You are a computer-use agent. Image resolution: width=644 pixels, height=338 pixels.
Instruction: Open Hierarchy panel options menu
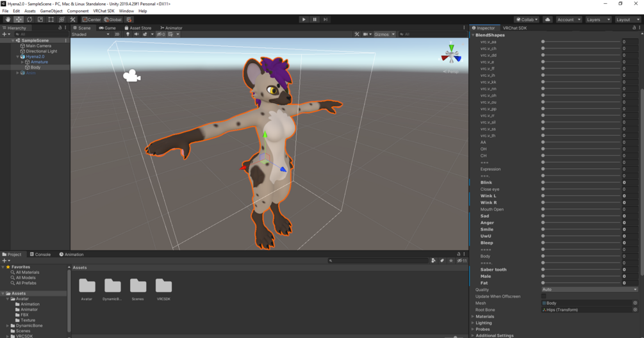[65, 28]
